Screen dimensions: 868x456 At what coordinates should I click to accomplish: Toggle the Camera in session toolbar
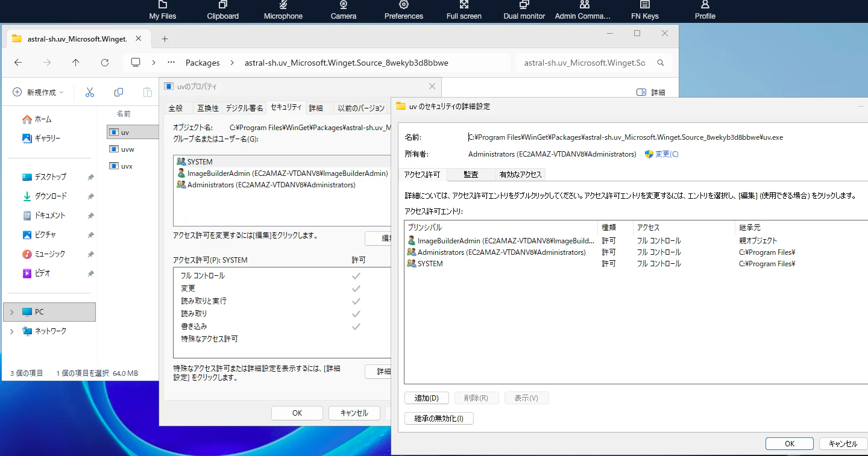(x=344, y=10)
